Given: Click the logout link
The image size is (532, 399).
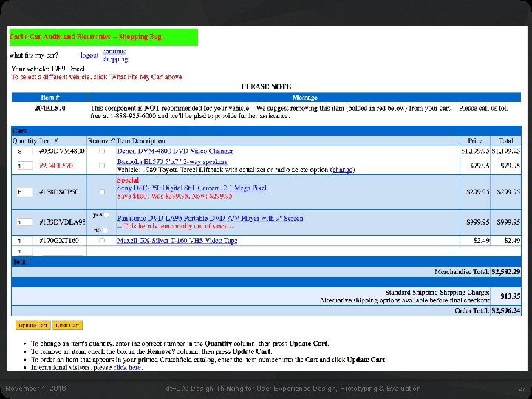Looking at the screenshot, I should 89,55.
